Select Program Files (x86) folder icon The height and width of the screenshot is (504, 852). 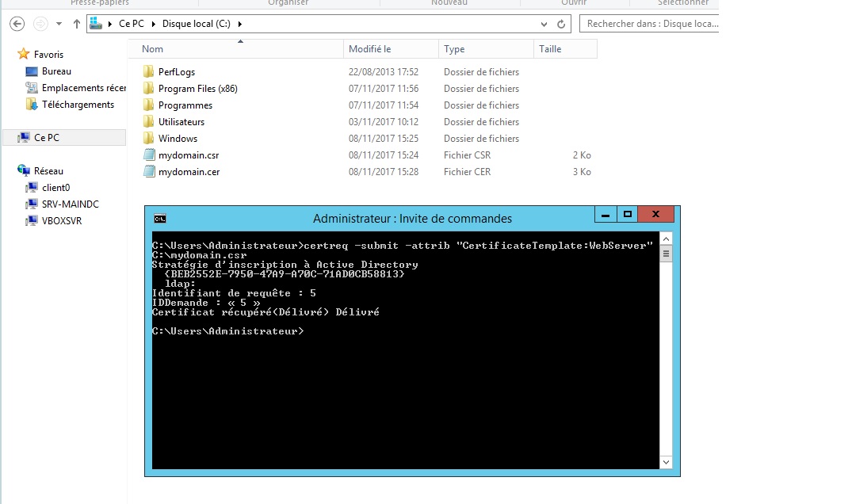148,88
